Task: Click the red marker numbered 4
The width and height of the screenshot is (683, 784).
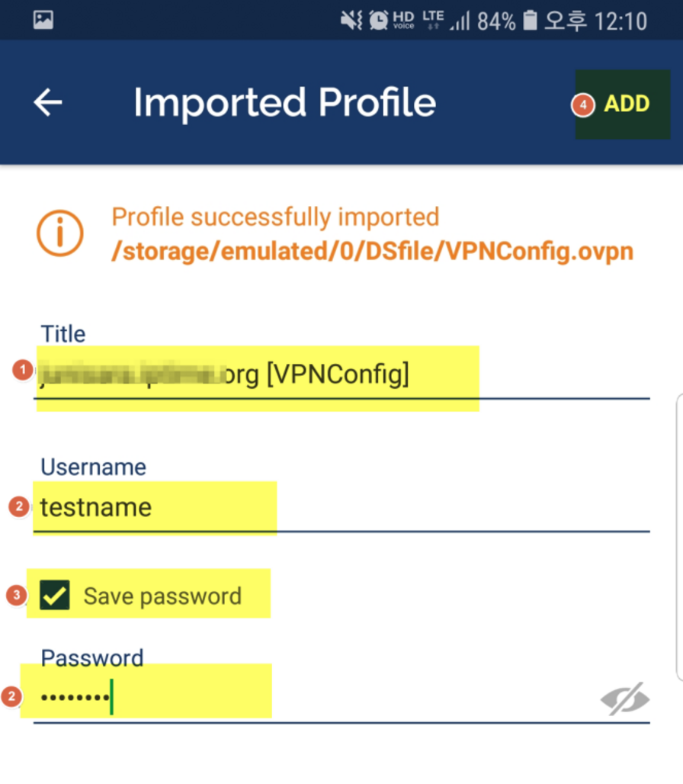Action: pyautogui.click(x=583, y=106)
